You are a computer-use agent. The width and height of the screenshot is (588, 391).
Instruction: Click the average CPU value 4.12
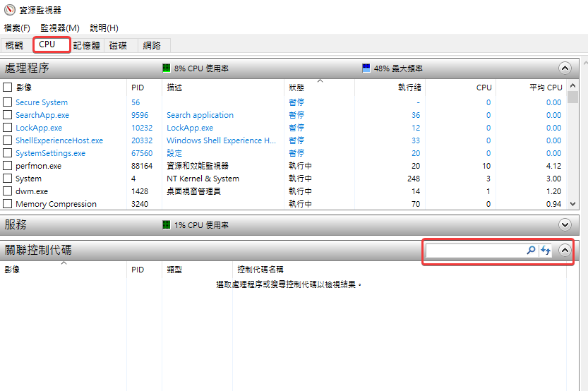coord(553,166)
